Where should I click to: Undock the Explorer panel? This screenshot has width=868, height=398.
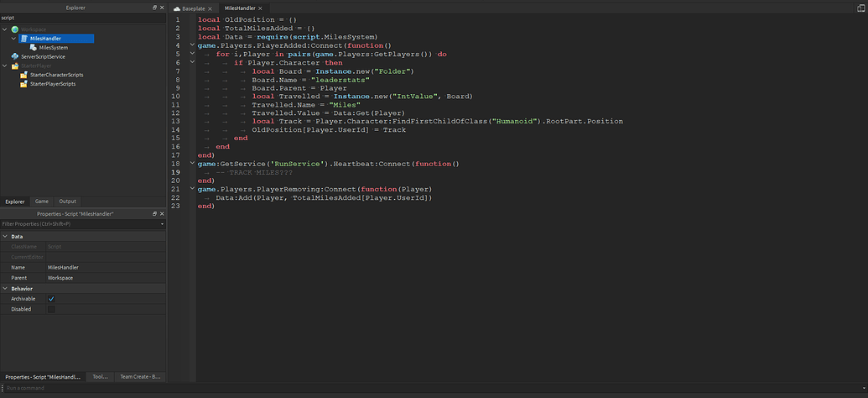(x=155, y=8)
